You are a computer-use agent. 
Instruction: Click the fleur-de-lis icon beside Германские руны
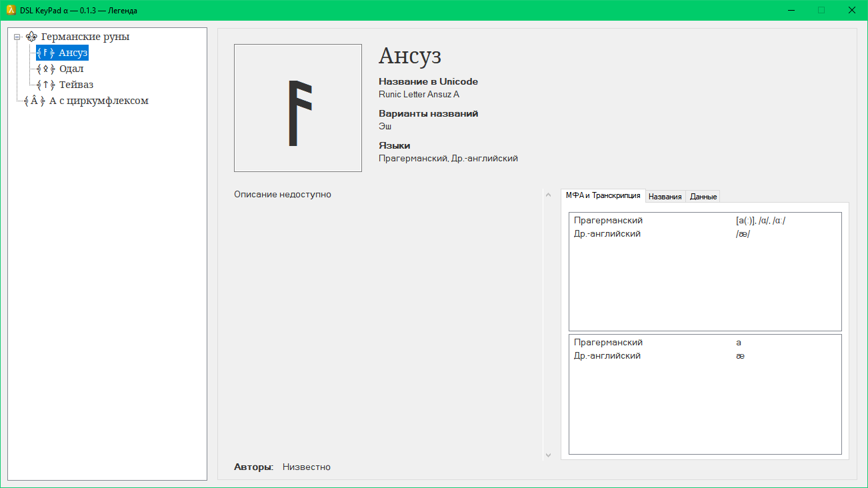[x=31, y=37]
